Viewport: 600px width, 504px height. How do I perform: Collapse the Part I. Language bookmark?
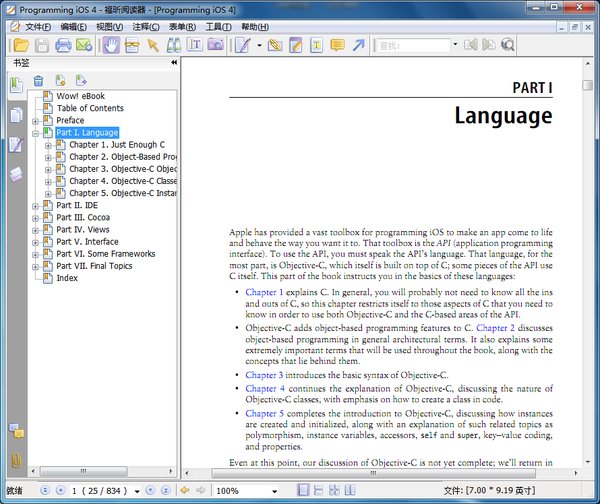pos(35,133)
